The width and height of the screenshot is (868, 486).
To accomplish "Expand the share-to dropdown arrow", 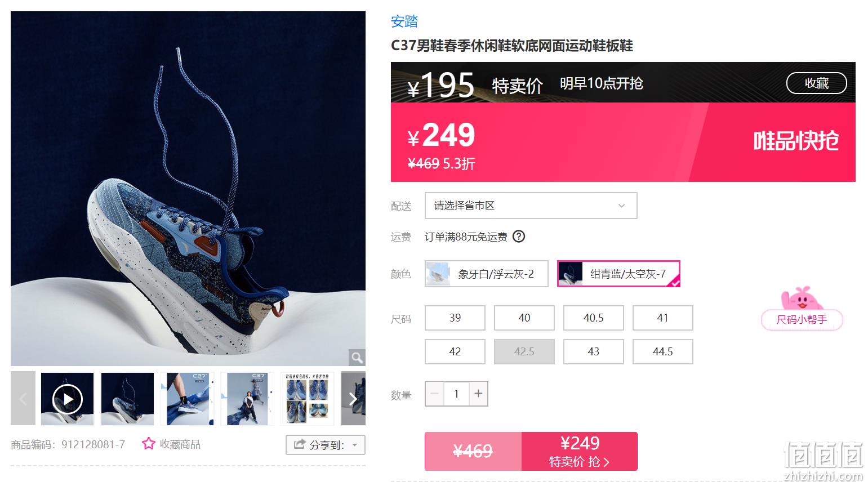I will click(355, 445).
